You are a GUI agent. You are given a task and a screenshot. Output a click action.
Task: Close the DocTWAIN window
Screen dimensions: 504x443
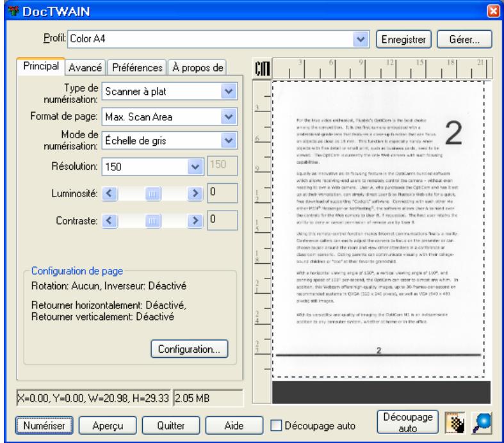pos(493,12)
